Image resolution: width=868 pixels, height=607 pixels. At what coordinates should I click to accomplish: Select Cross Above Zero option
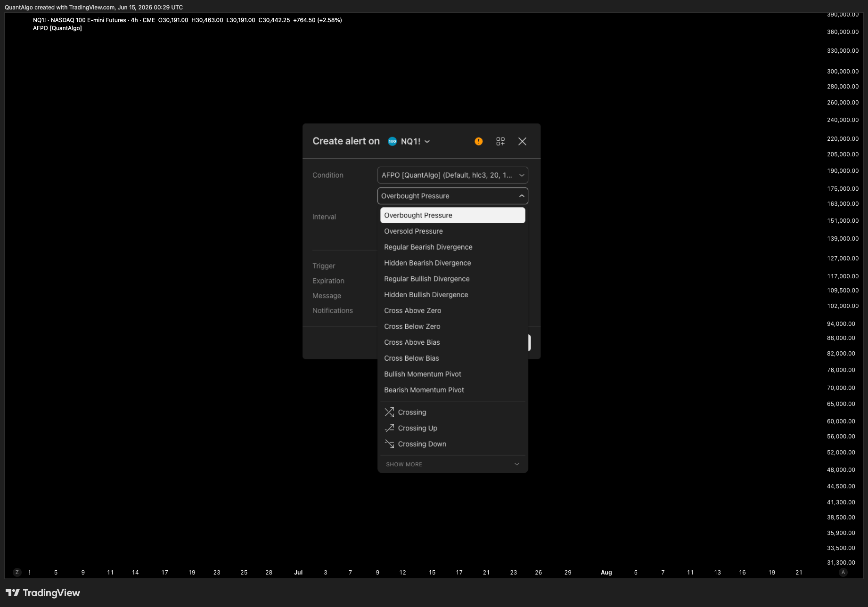click(452, 311)
